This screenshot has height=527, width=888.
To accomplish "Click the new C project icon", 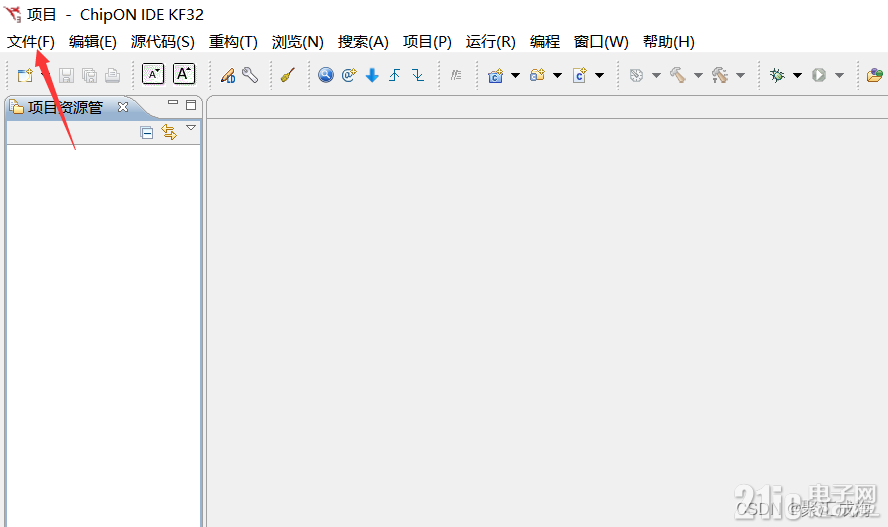I will [496, 75].
